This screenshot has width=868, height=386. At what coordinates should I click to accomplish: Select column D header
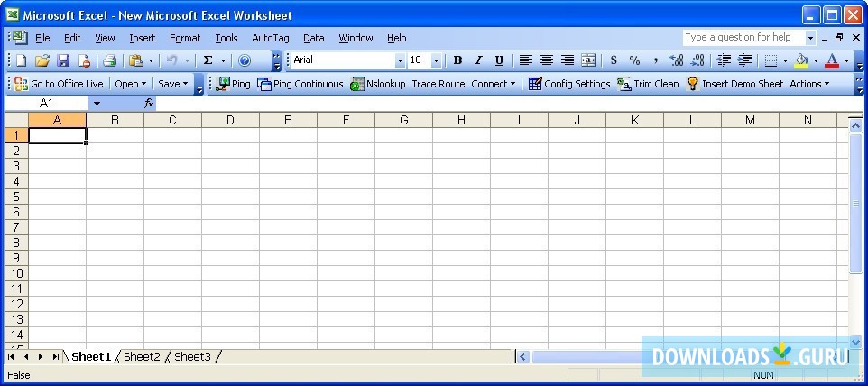(230, 120)
